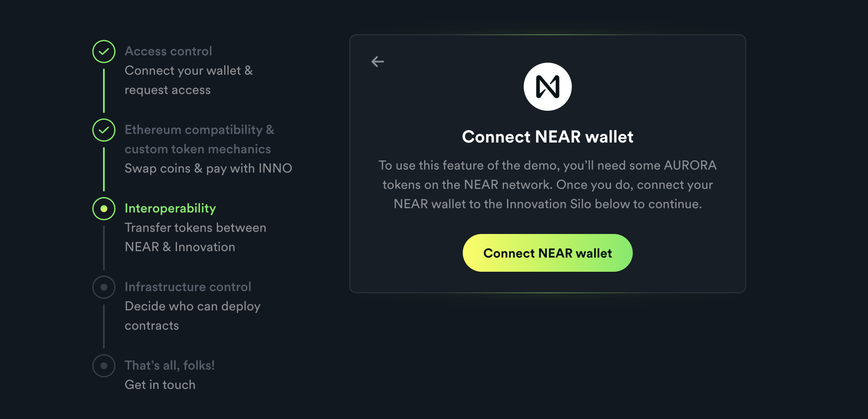Open the Interoperability step title
868x419 pixels.
tap(170, 208)
